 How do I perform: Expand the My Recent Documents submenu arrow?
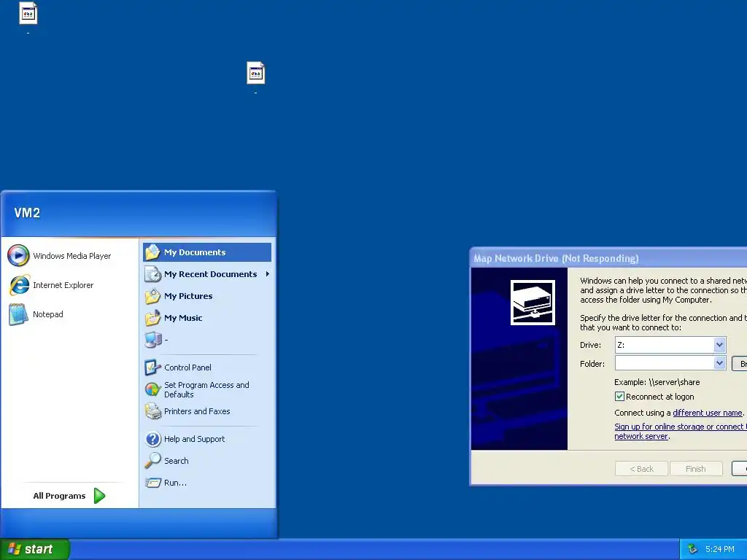(x=268, y=274)
